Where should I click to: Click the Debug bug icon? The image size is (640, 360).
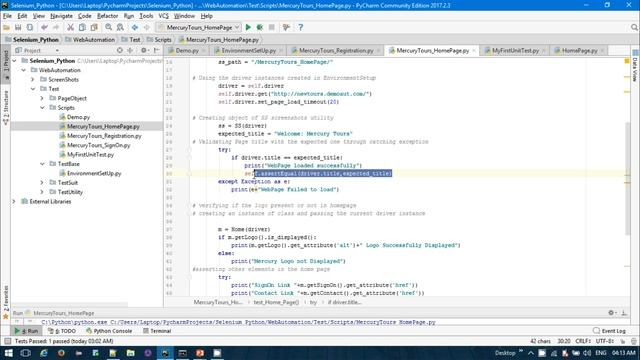[x=260, y=27]
